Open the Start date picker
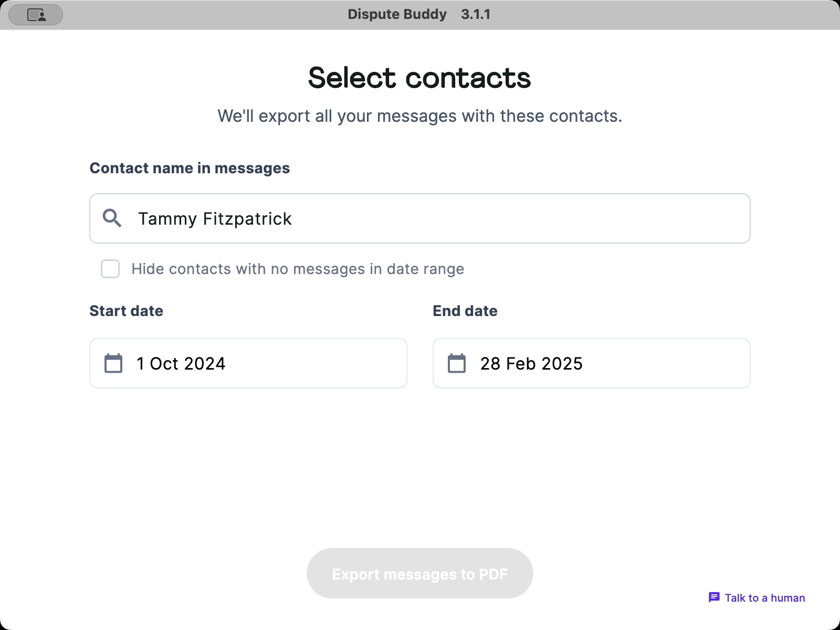 pos(248,363)
